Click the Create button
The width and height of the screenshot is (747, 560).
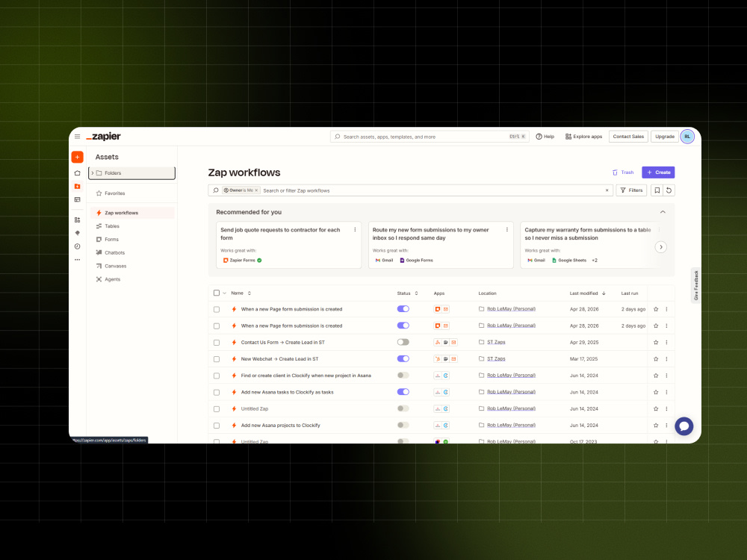tap(658, 172)
